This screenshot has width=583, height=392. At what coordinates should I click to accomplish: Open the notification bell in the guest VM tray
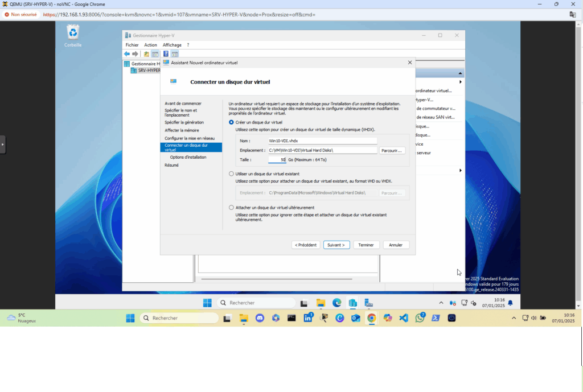coord(511,303)
